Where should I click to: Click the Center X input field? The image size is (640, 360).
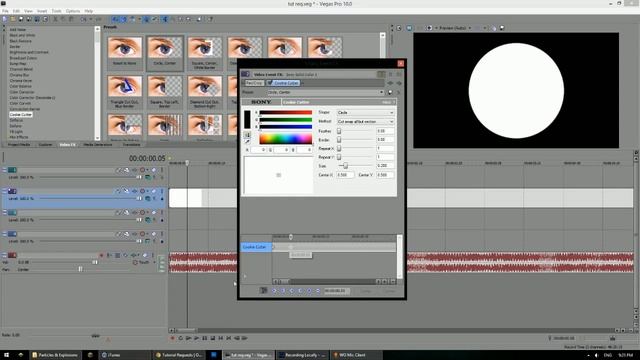click(x=346, y=175)
